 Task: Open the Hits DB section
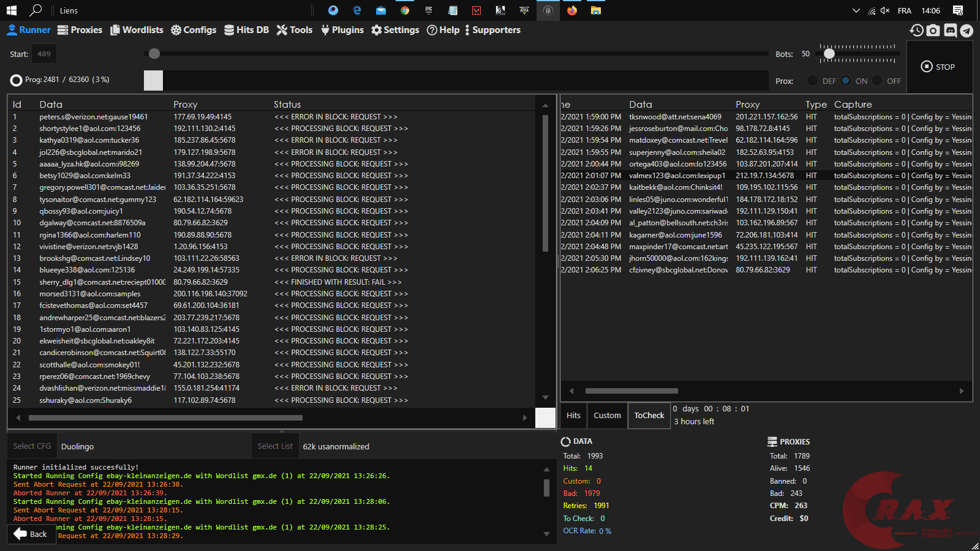click(246, 30)
